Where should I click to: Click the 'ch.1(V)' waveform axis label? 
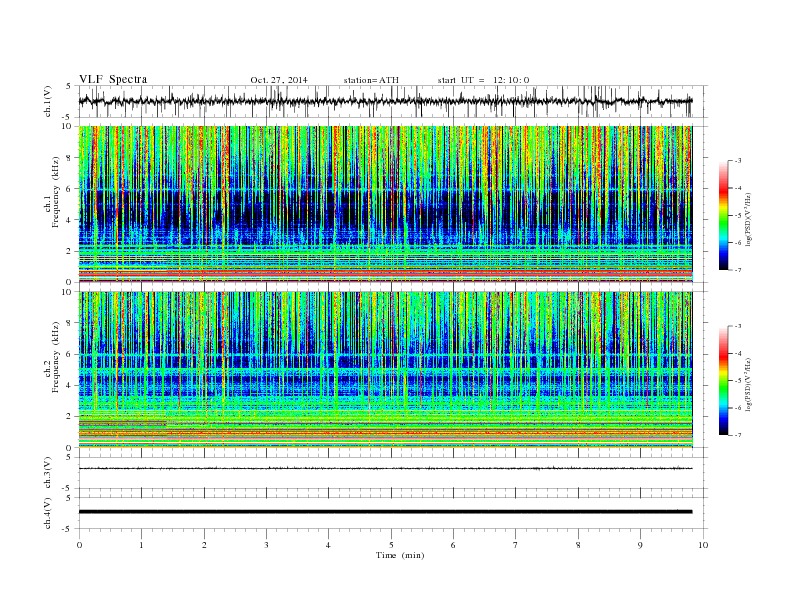pos(48,101)
